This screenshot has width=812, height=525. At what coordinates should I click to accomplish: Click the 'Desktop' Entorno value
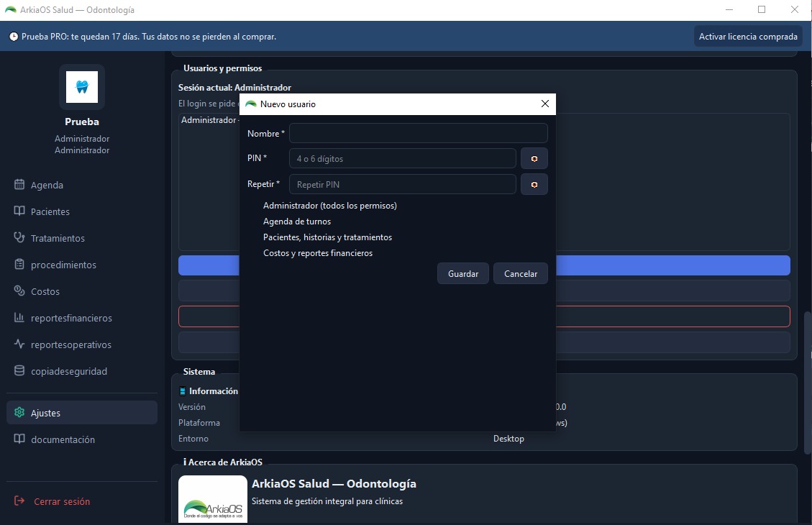(x=508, y=439)
